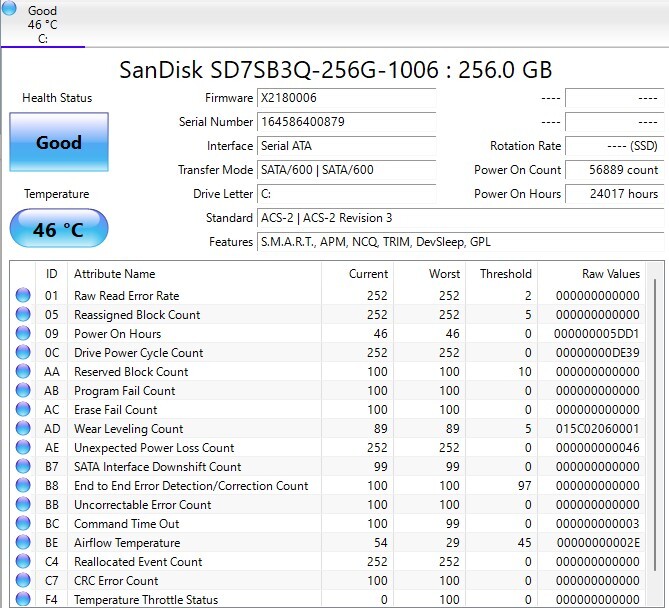This screenshot has width=669, height=608.
Task: Select the C: drive tab at top
Action: tap(42, 24)
